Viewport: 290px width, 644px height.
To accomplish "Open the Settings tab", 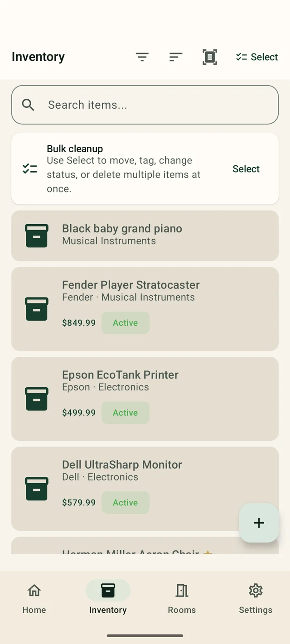I will pos(256,599).
